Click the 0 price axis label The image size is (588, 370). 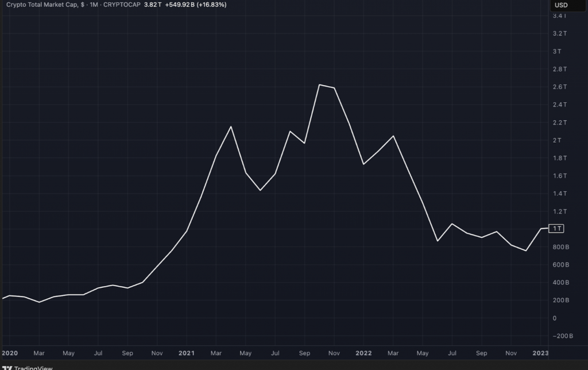click(x=555, y=318)
